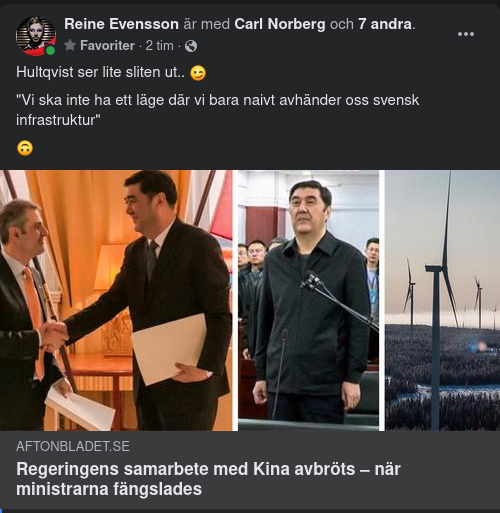Click the winking face emoji
This screenshot has height=513, width=500.
(x=198, y=73)
